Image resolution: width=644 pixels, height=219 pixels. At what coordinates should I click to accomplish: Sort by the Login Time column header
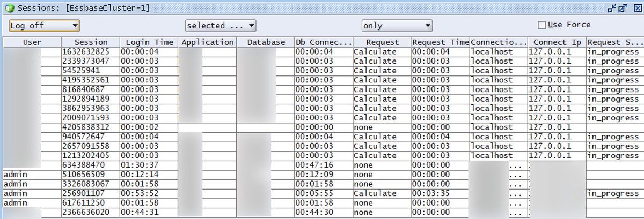pos(149,42)
